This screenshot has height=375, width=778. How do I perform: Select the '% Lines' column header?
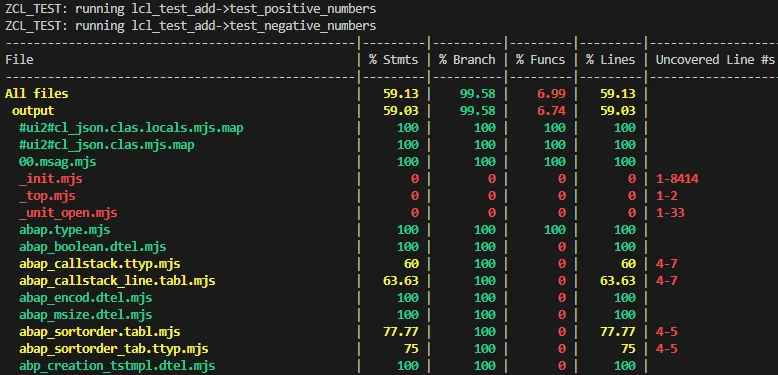610,60
